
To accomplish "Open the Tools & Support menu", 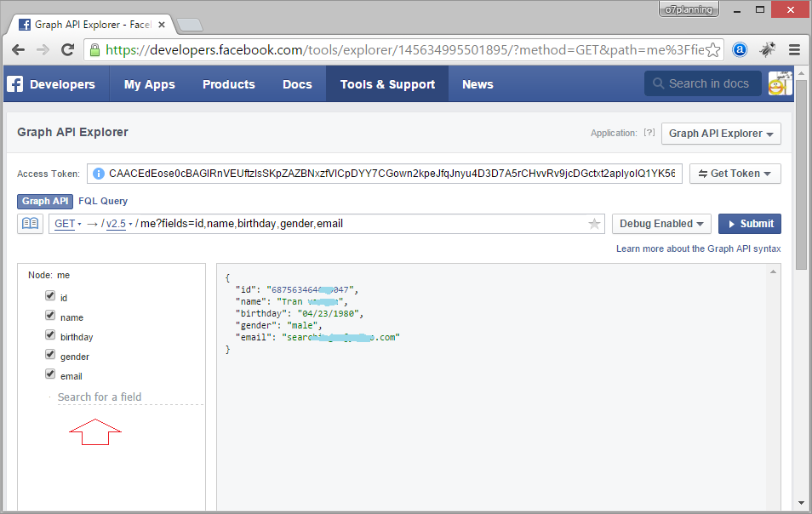I will coord(387,84).
